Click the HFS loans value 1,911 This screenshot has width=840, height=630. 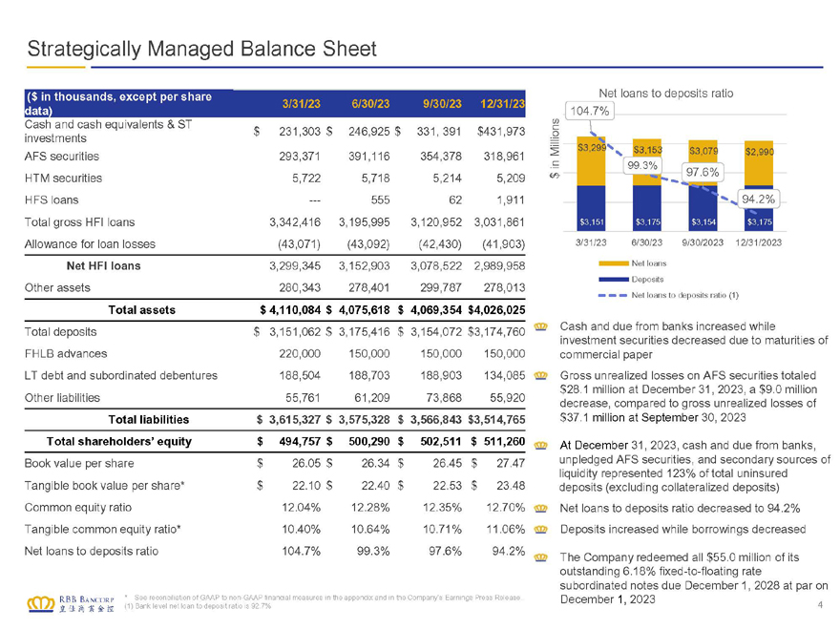coord(511,200)
